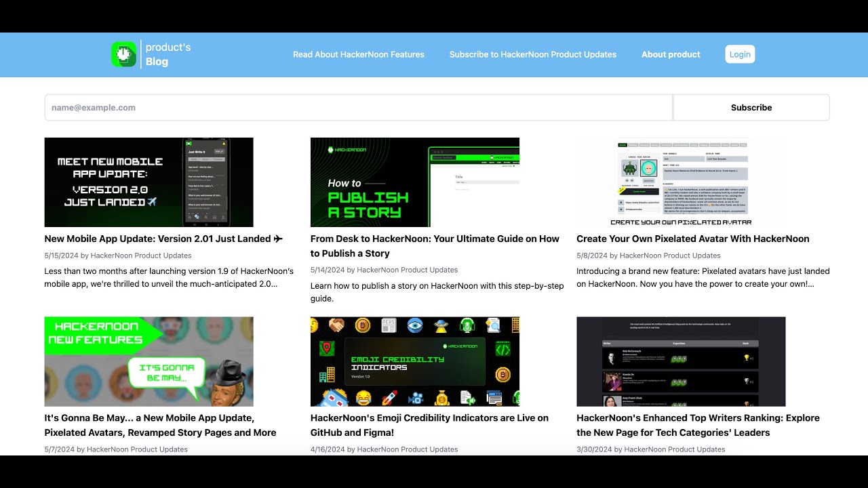Open the About product menu item

click(x=671, y=54)
